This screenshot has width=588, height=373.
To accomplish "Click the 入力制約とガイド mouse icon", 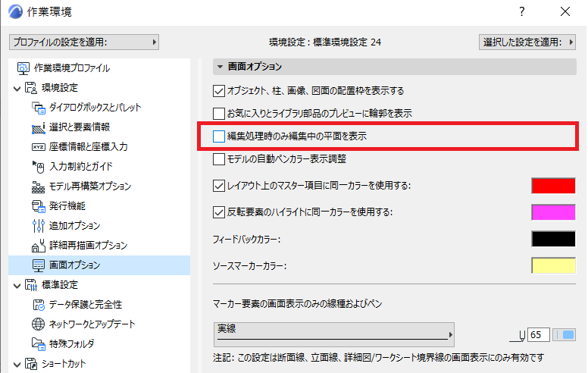I will [38, 167].
